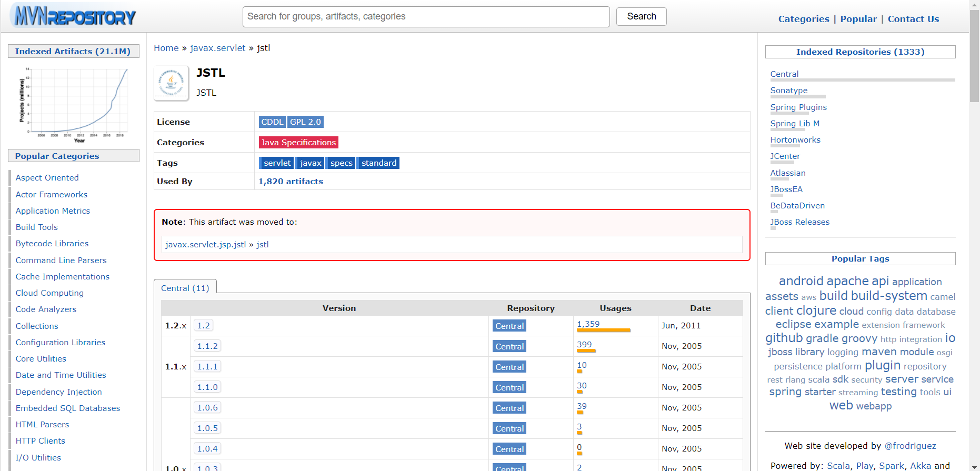
Task: Open the Actor Frameworks category
Action: click(x=52, y=194)
